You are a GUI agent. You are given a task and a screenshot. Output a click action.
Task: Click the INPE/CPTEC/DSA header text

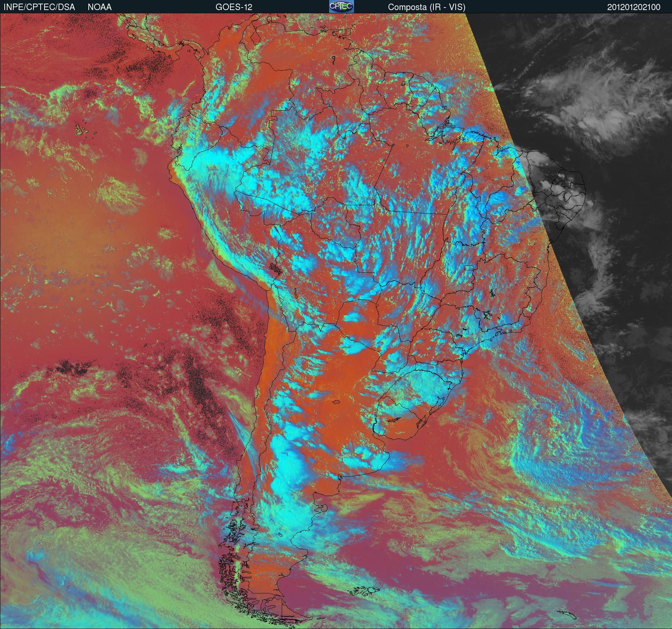coord(39,7)
